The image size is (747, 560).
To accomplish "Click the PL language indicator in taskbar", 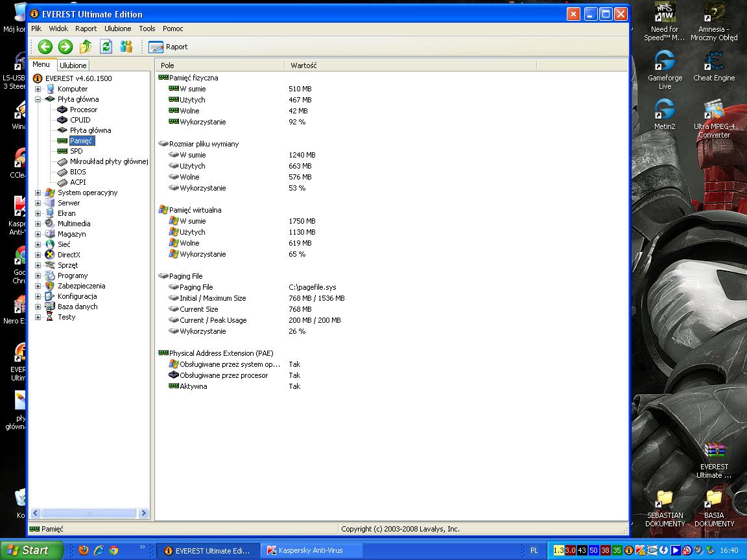I will 534,550.
